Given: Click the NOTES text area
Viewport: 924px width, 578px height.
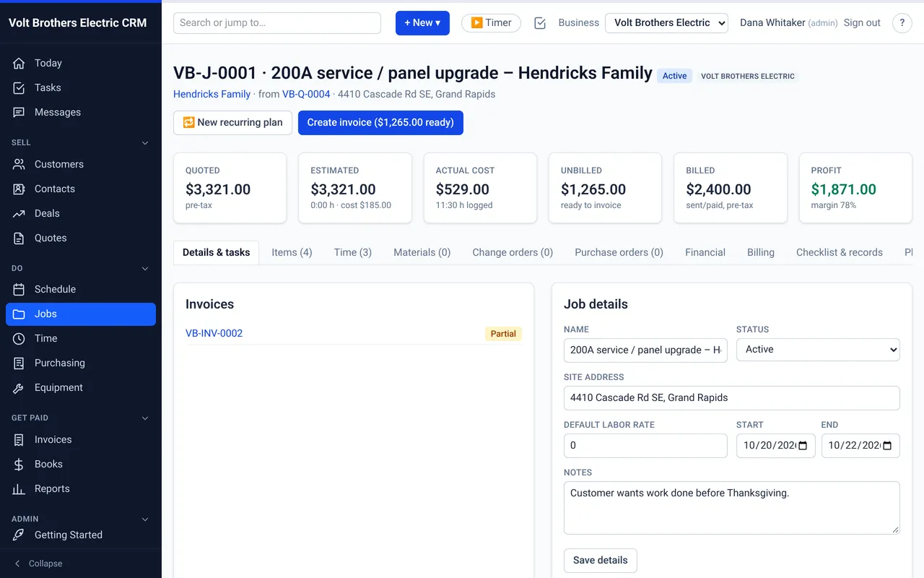Looking at the screenshot, I should tap(732, 508).
